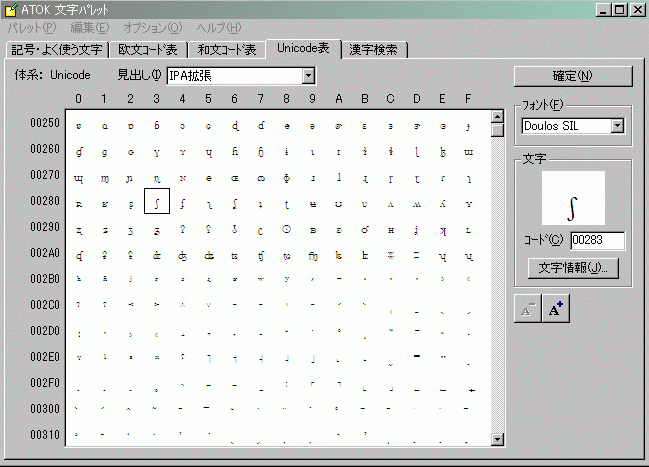
Task: Select the character in row 002E0 column 5
Action: coord(209,358)
